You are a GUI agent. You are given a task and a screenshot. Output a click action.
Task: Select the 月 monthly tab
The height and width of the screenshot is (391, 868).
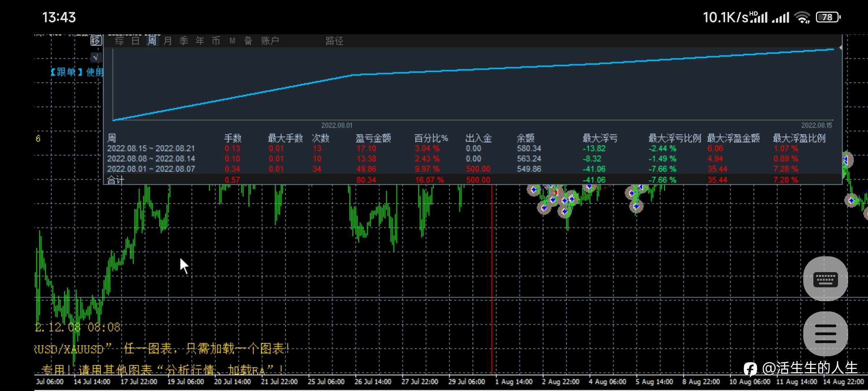tap(167, 41)
